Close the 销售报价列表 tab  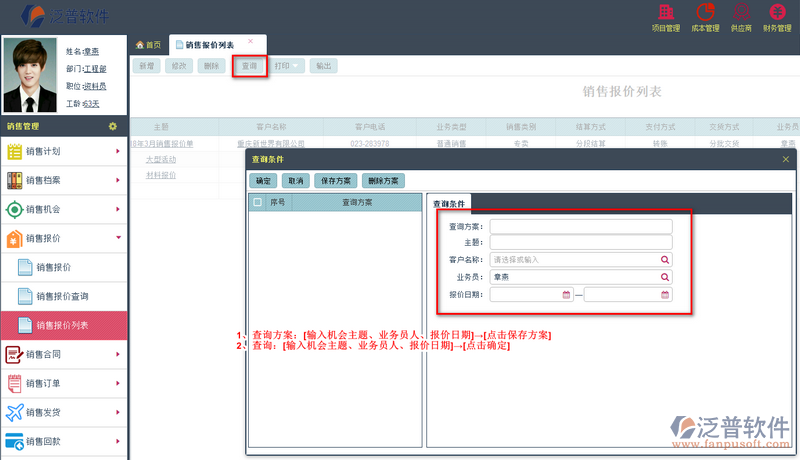pyautogui.click(x=251, y=41)
